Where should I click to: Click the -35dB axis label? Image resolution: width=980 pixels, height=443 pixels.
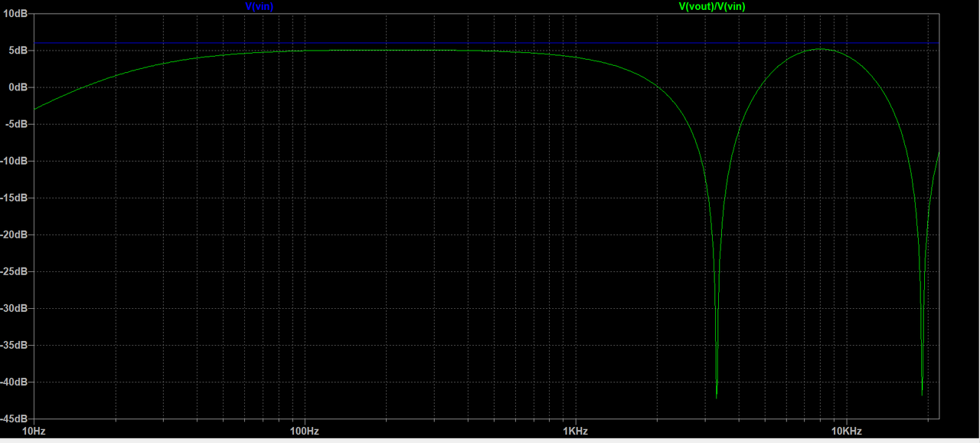click(15, 345)
